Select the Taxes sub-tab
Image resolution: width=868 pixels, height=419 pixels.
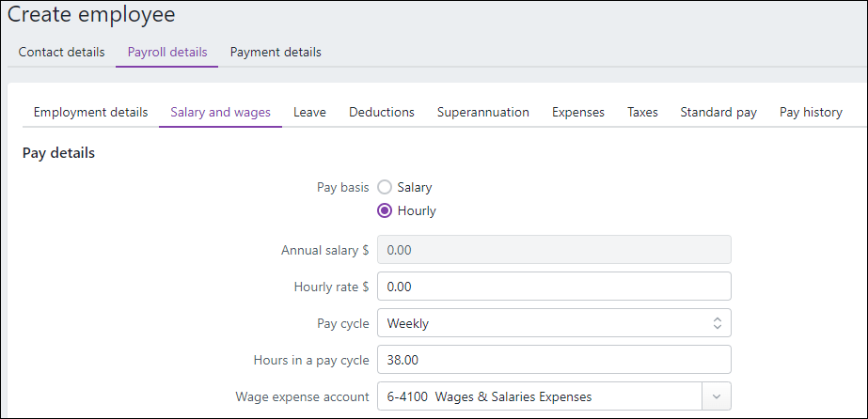click(x=642, y=113)
